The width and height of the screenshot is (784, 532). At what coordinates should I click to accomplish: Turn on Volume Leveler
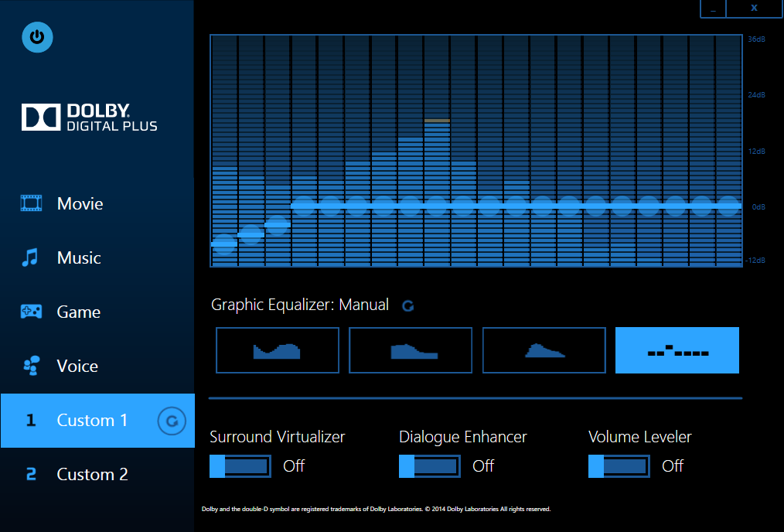pyautogui.click(x=619, y=465)
